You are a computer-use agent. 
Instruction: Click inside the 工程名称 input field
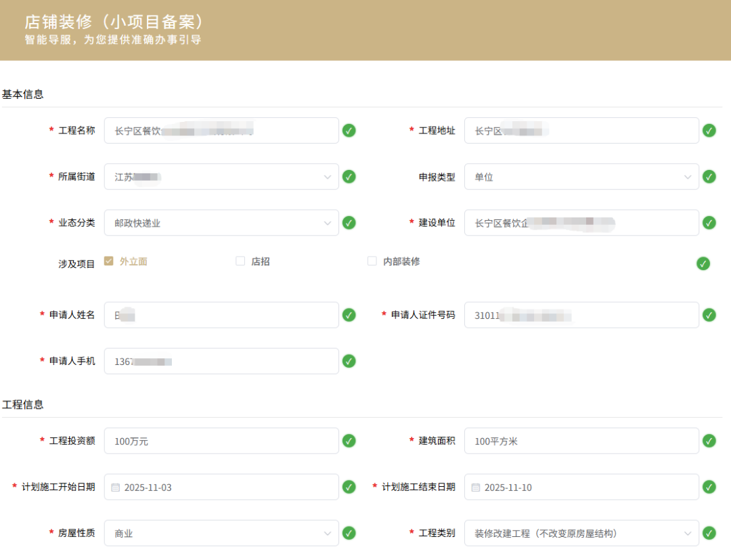pos(221,130)
